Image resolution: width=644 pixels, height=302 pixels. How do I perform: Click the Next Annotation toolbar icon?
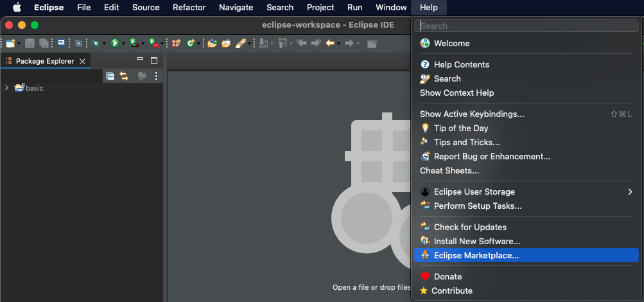tap(264, 43)
